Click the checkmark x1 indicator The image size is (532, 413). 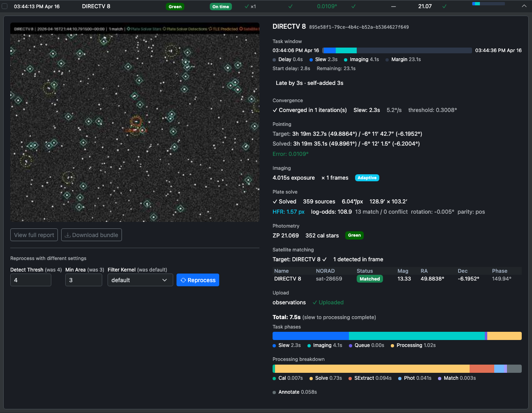[x=250, y=7]
